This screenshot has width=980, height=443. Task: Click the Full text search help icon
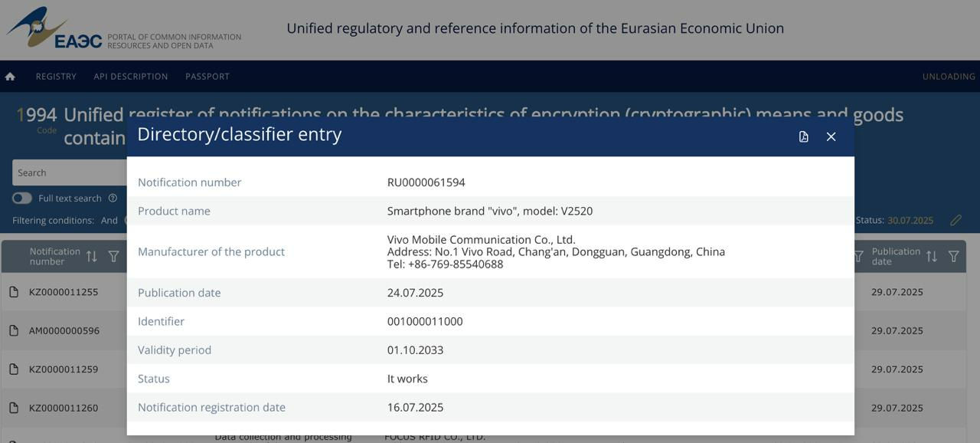(x=113, y=198)
